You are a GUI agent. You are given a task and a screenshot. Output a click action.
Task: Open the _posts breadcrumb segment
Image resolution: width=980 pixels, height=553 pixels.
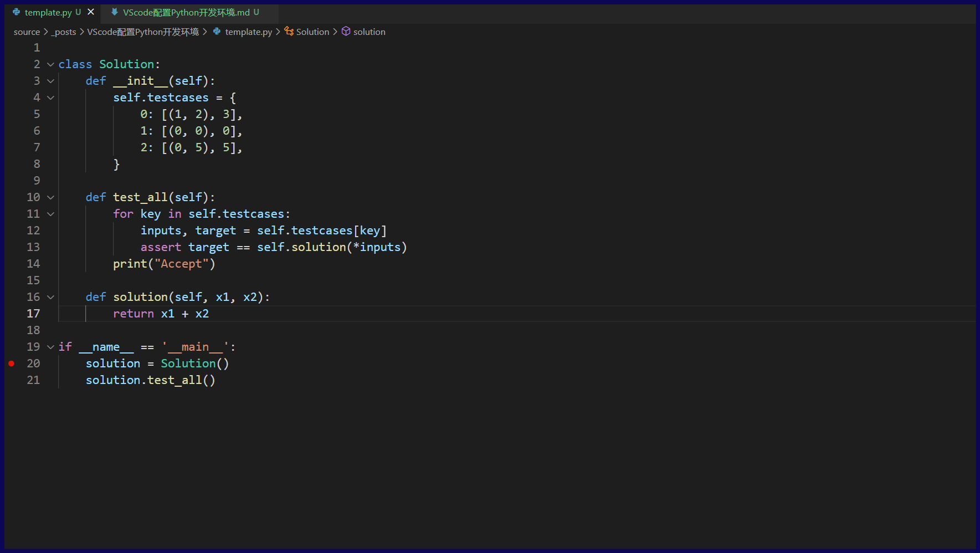pos(64,32)
